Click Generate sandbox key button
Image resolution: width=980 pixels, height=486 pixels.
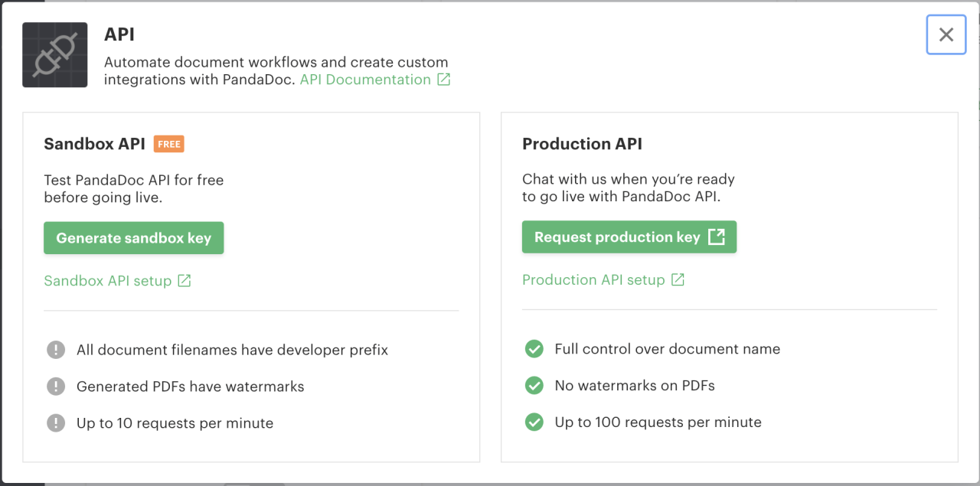[134, 238]
